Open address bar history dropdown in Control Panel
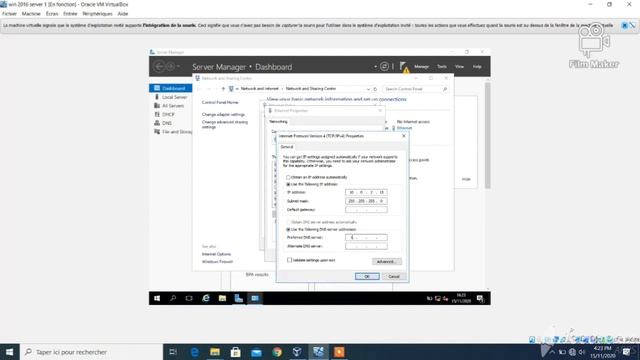The width and height of the screenshot is (640, 360). pyautogui.click(x=368, y=89)
